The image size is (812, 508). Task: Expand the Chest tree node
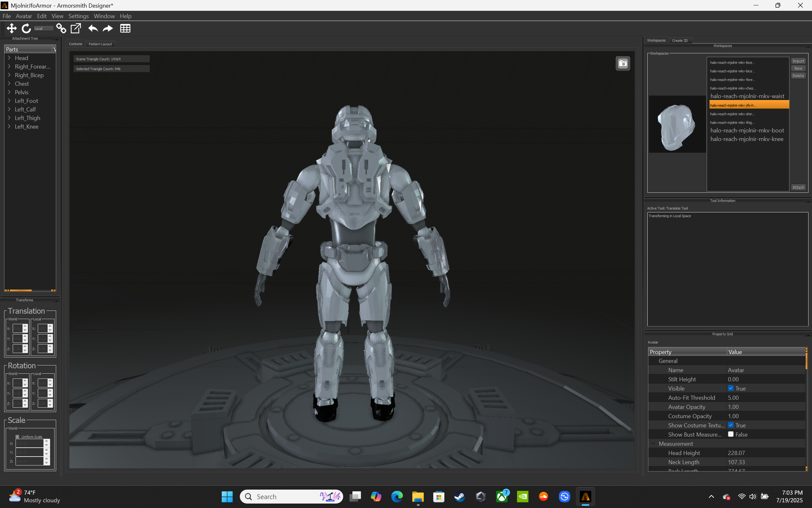pyautogui.click(x=10, y=84)
